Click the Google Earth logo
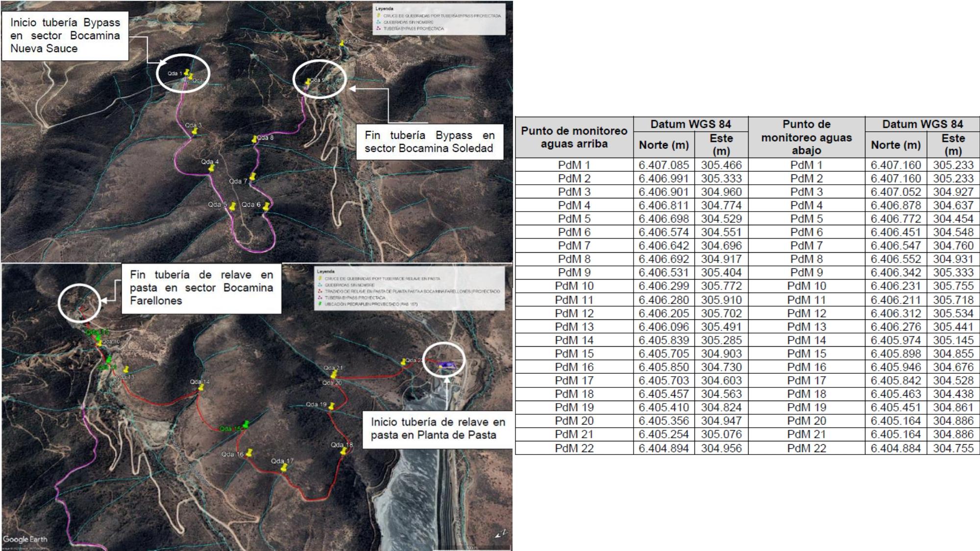Screen dimensions: 980x551 [x=25, y=539]
